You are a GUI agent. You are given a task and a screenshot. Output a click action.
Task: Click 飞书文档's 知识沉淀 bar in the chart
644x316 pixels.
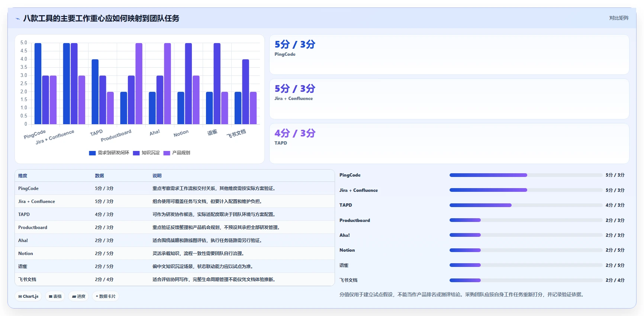pyautogui.click(x=245, y=92)
